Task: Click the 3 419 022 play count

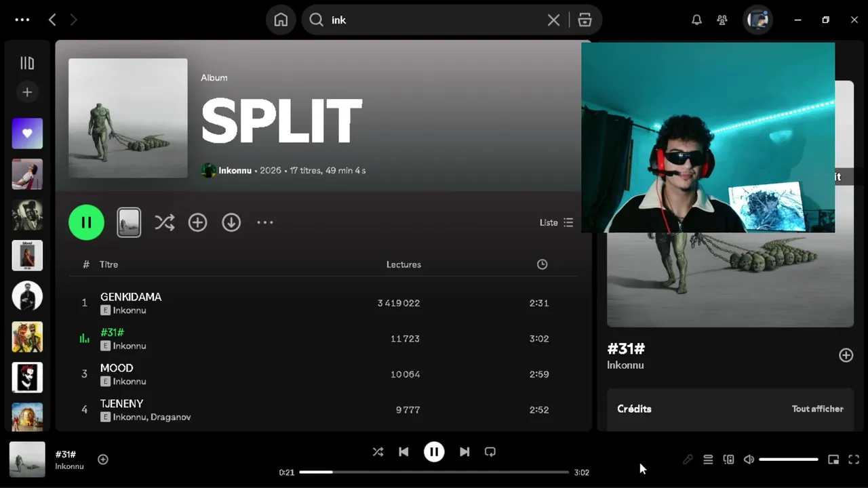Action: (x=399, y=303)
